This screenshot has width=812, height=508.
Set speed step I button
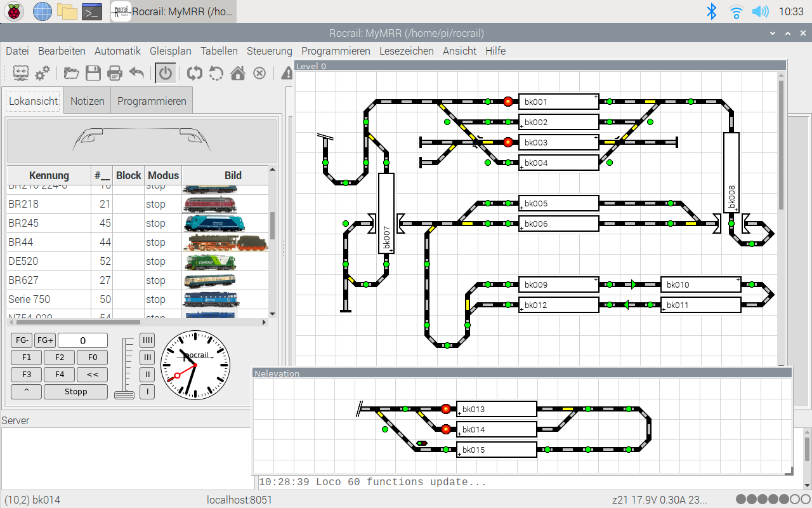147,392
